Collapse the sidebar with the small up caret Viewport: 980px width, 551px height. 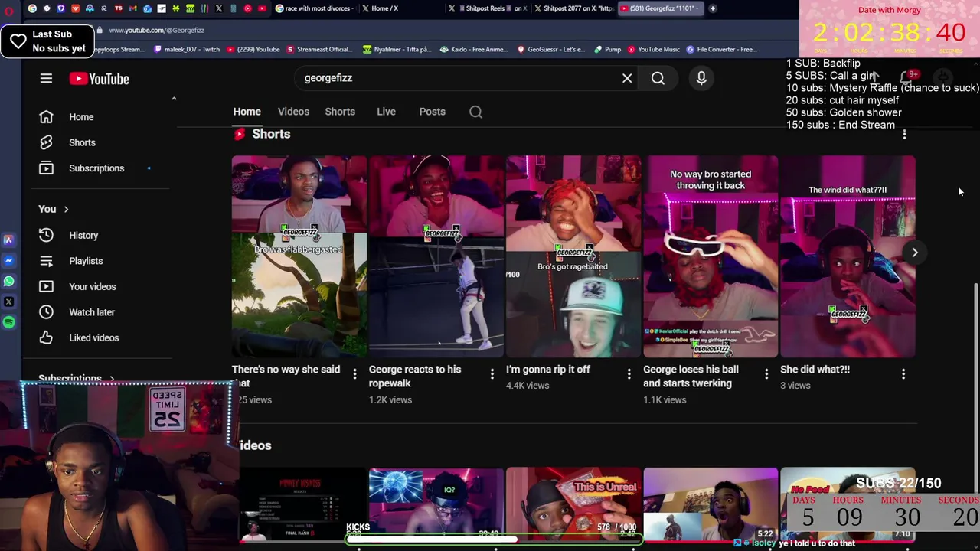coord(174,99)
